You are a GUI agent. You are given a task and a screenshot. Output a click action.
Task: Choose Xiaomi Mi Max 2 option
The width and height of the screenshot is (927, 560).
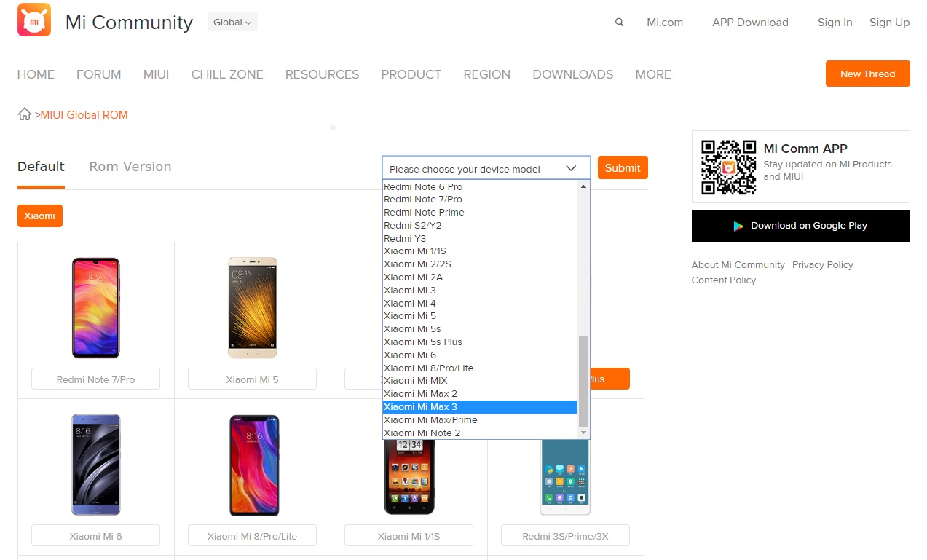click(x=480, y=393)
